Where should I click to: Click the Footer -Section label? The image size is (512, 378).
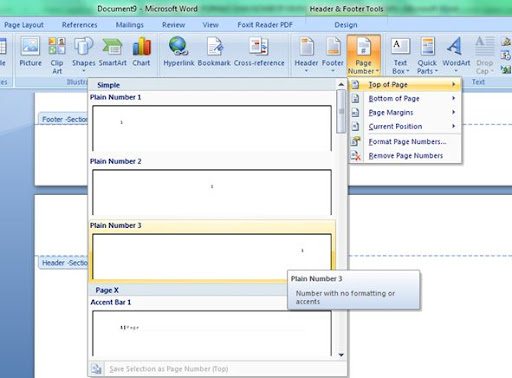point(64,120)
